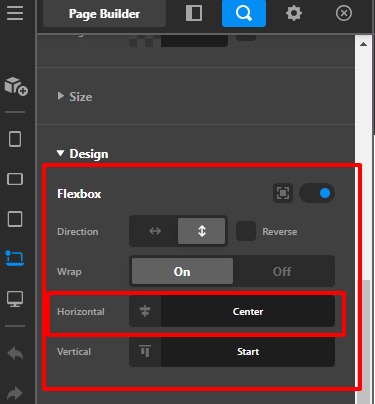Turn off the Flexbox toggle switch
Viewport: 375px width, 404px height.
click(x=317, y=193)
